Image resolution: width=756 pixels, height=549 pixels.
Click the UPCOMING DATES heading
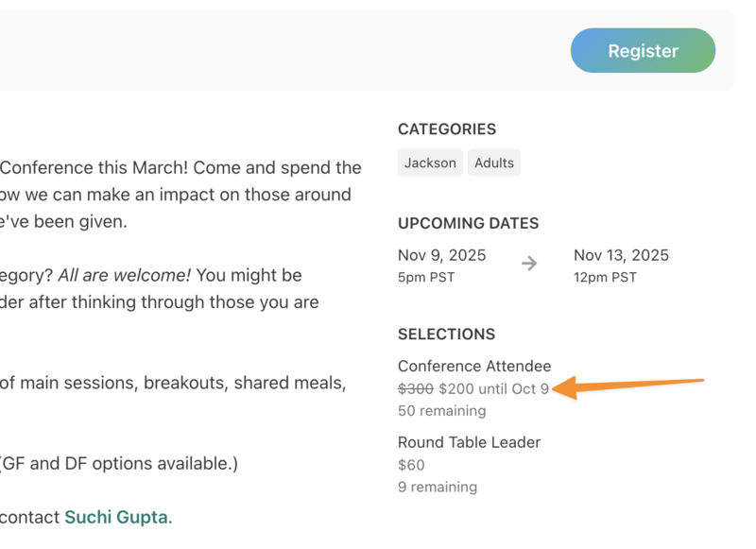tap(469, 224)
